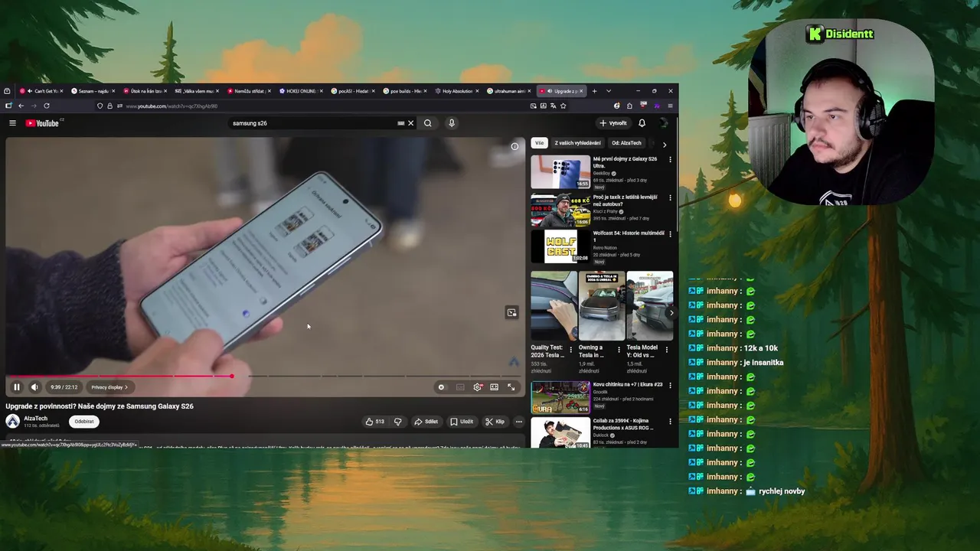
Task: Open options for Quality Test short
Action: (570, 350)
